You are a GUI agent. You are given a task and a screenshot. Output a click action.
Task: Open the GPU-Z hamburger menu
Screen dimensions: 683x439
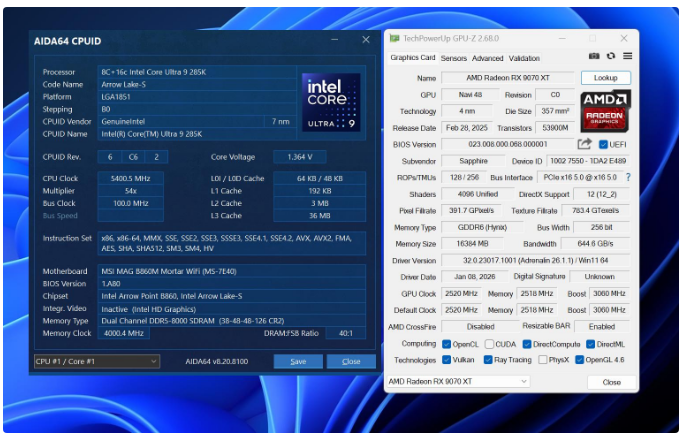coord(627,57)
